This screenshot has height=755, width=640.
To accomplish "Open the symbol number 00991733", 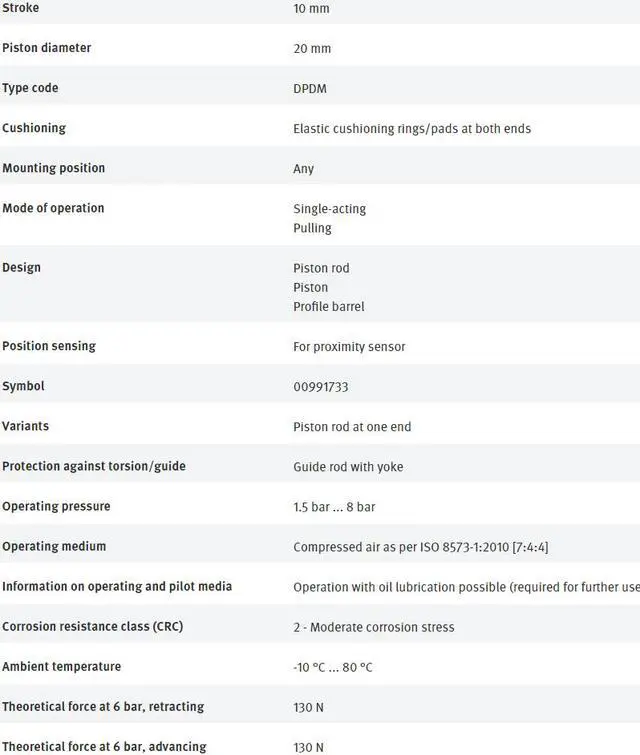I will coord(321,387).
